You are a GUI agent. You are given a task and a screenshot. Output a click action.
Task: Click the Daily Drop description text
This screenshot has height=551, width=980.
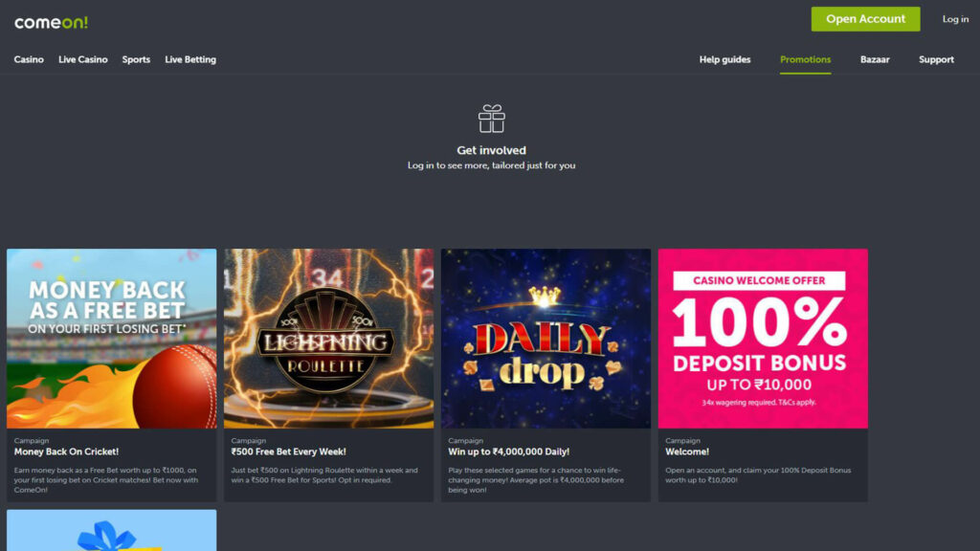[536, 480]
